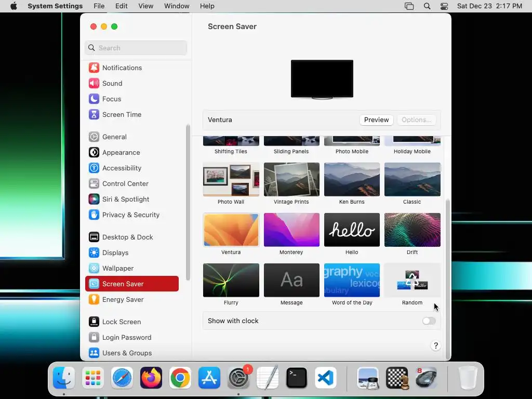
Task: Pick the Photo Wall screen saver
Action: pos(231,179)
